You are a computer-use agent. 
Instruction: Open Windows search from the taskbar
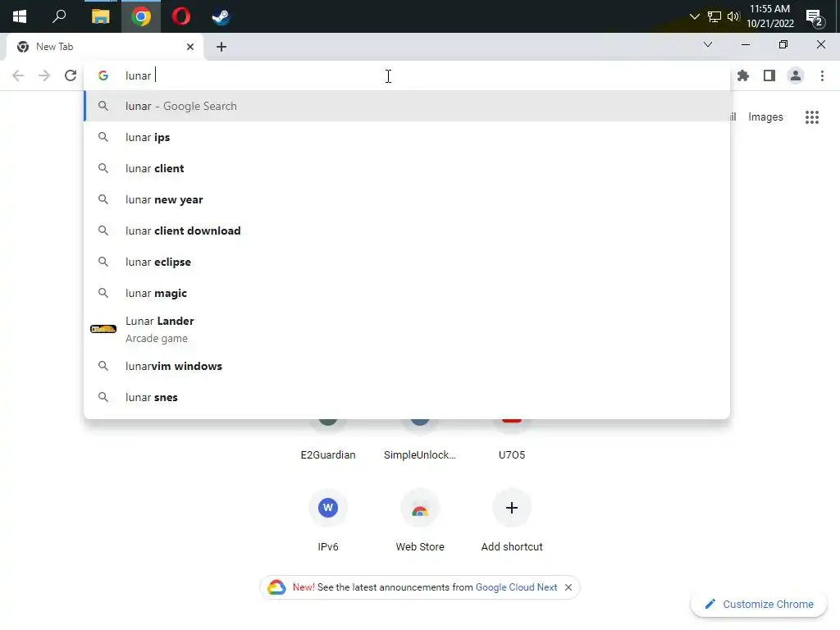(x=59, y=16)
